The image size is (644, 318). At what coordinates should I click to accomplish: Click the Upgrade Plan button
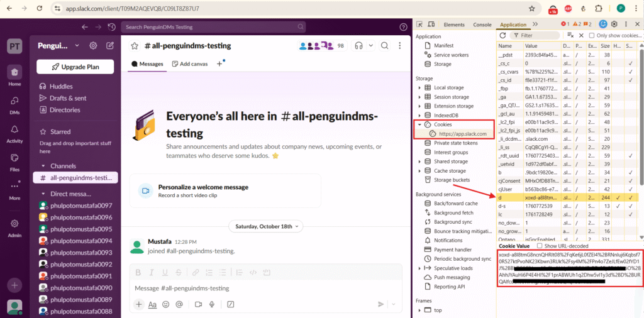pos(75,67)
